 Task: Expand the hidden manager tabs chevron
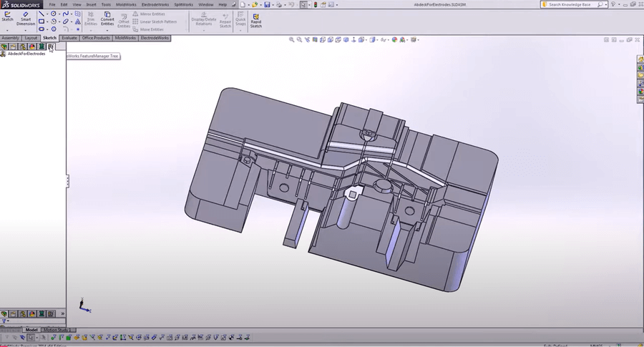[x=62, y=313]
